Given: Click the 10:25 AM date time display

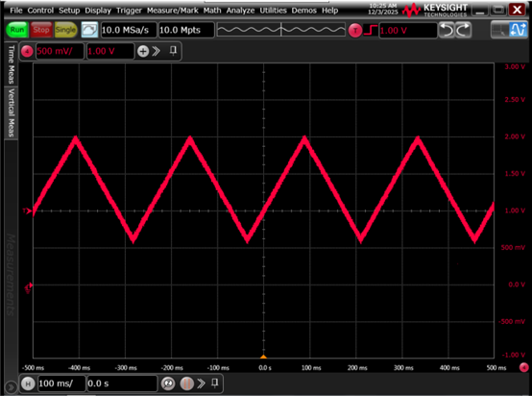Looking at the screenshot, I should pos(383,10).
